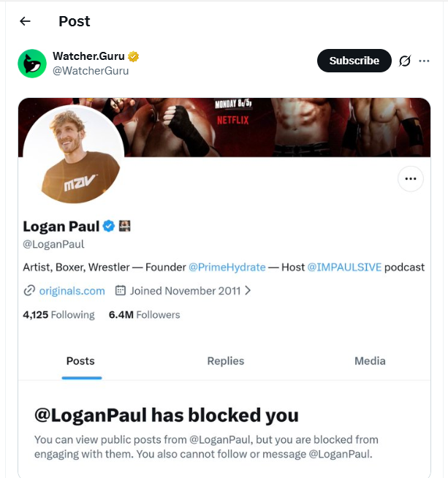Click the Grok slashed-circle icon
This screenshot has height=478, width=448.
coord(405,61)
